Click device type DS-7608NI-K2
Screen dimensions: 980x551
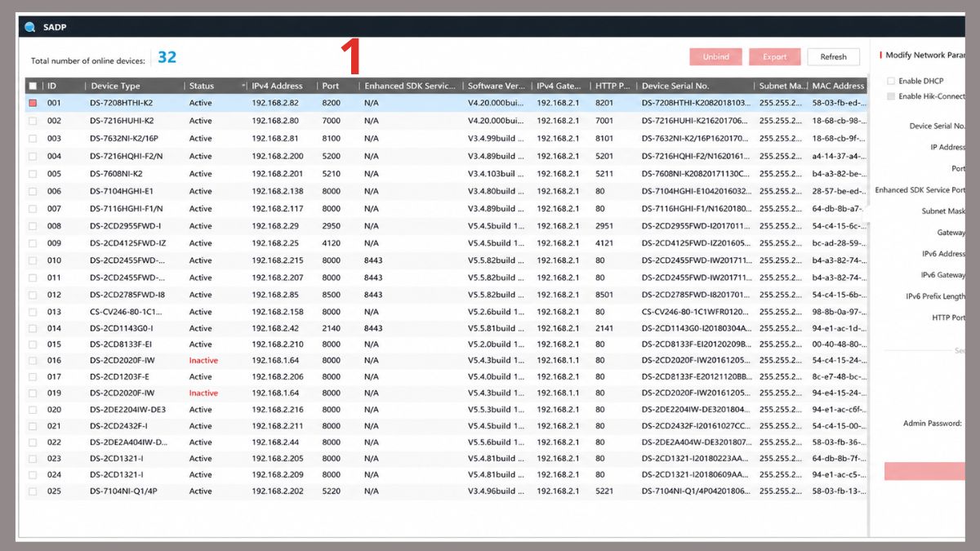[116, 174]
